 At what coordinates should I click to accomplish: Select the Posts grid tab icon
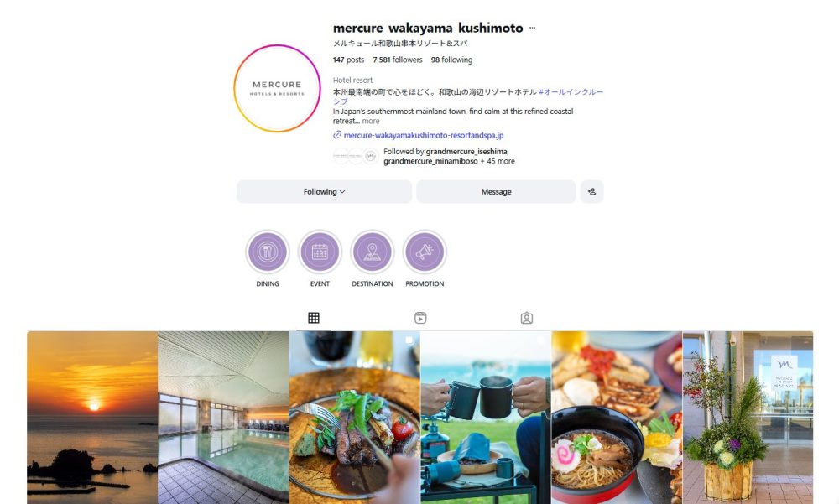pyautogui.click(x=314, y=318)
